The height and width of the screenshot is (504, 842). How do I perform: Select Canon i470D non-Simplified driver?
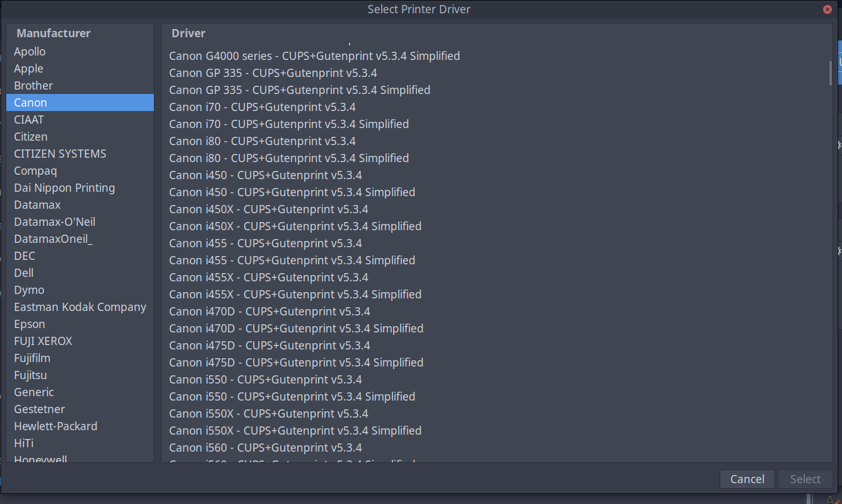(x=269, y=312)
